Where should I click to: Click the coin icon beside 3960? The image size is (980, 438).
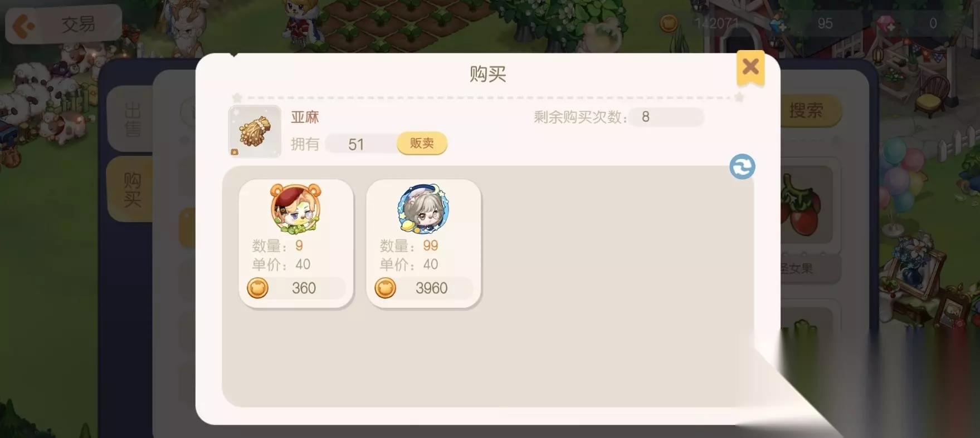385,288
